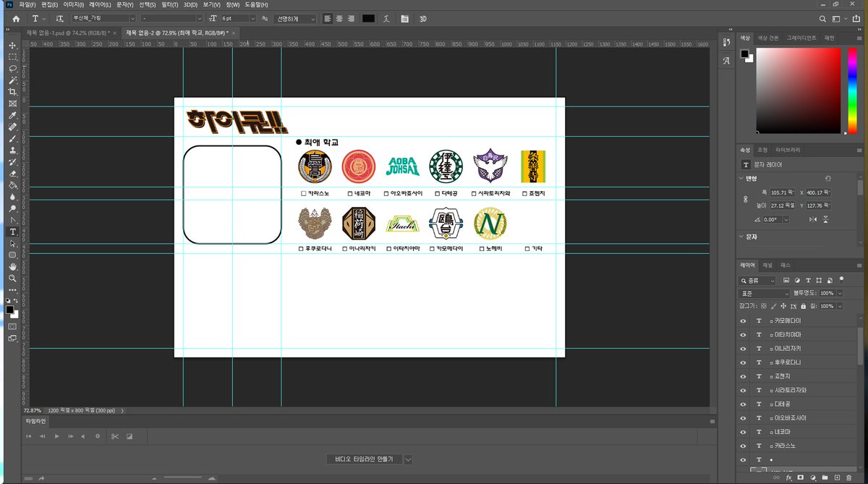The width and height of the screenshot is (868, 484).
Task: Switch to the 조정 tab
Action: pos(762,150)
